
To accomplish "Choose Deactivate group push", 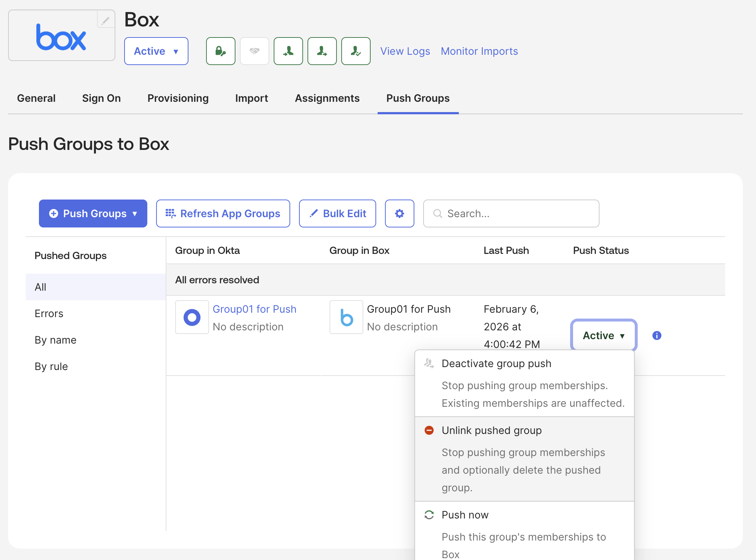I will (x=524, y=383).
